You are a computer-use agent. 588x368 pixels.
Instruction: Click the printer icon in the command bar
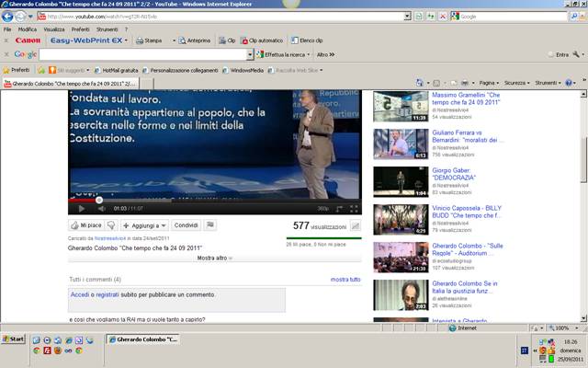point(465,83)
